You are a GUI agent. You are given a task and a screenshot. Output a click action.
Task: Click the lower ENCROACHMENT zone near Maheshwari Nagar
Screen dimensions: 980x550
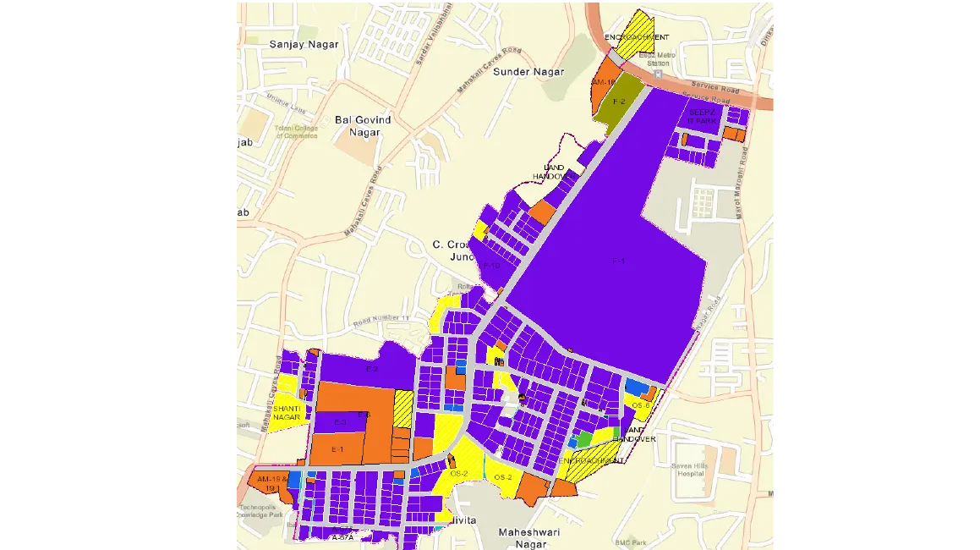click(591, 461)
